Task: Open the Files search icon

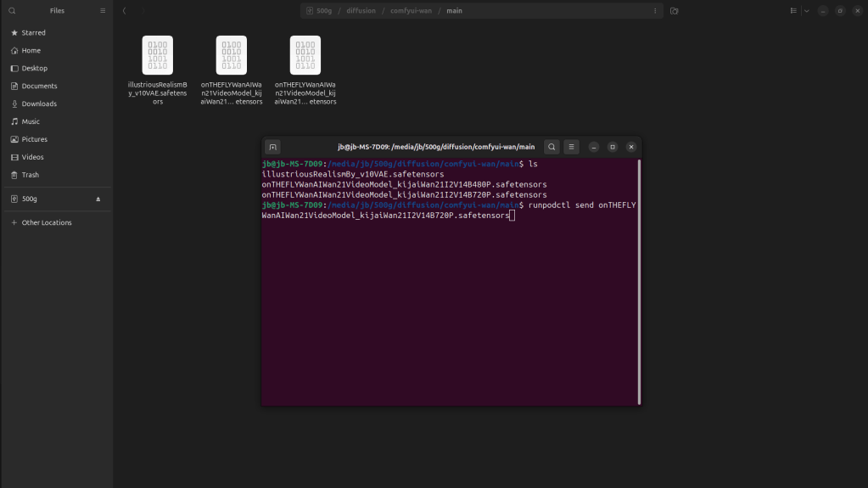Action: [12, 11]
